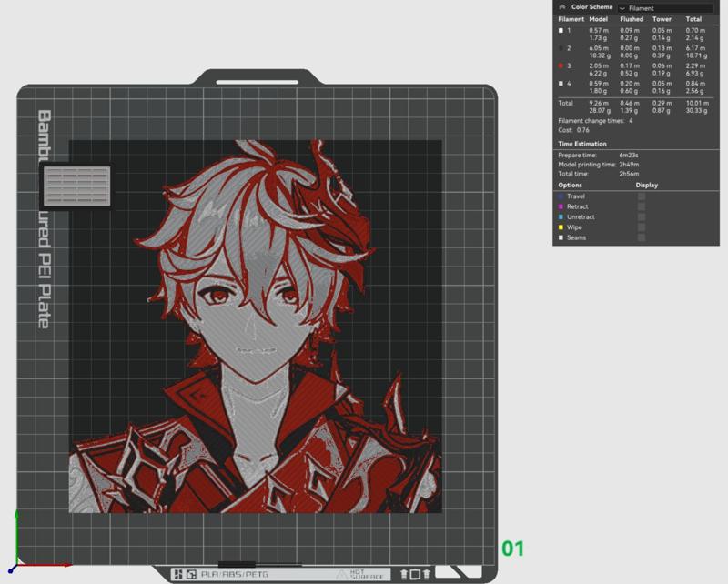Click the '6.05 m' model value

(x=599, y=48)
